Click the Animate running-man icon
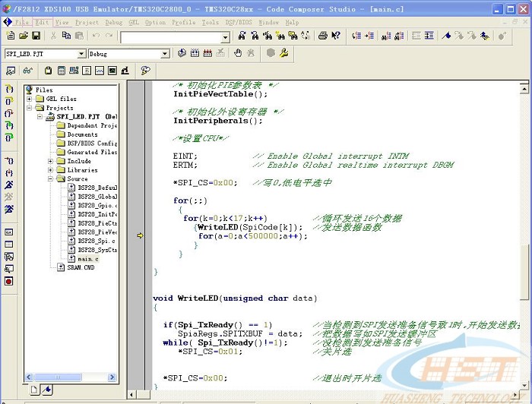Image resolution: width=532 pixels, height=404 pixels. tap(9, 209)
